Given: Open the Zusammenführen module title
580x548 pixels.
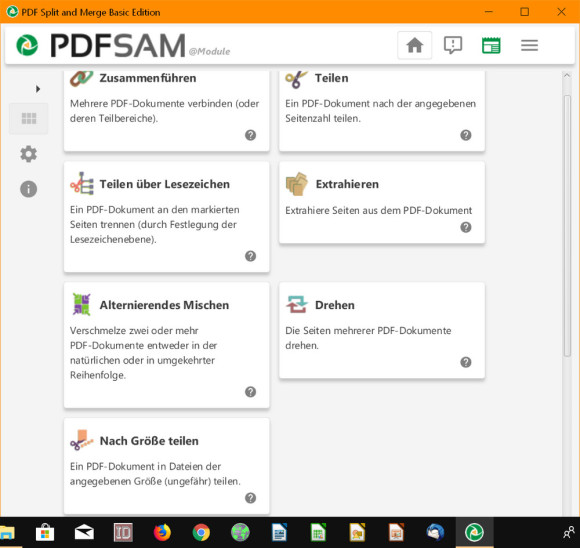Looking at the screenshot, I should tap(148, 78).
